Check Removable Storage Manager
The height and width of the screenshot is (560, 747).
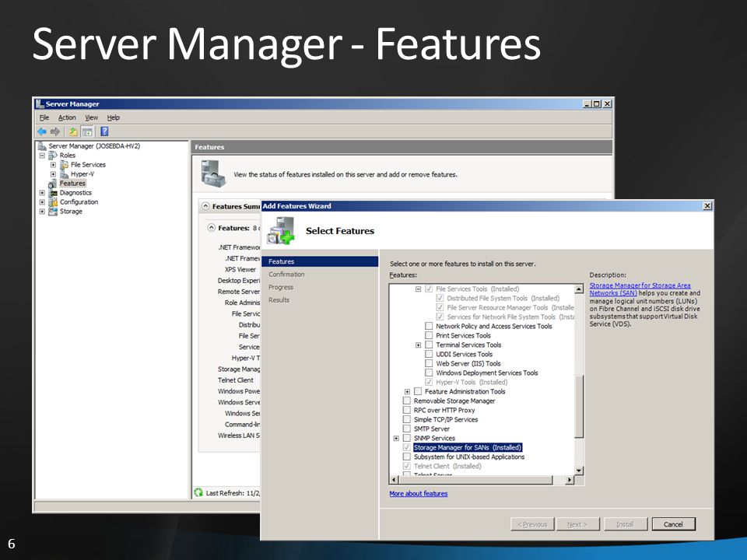point(407,401)
